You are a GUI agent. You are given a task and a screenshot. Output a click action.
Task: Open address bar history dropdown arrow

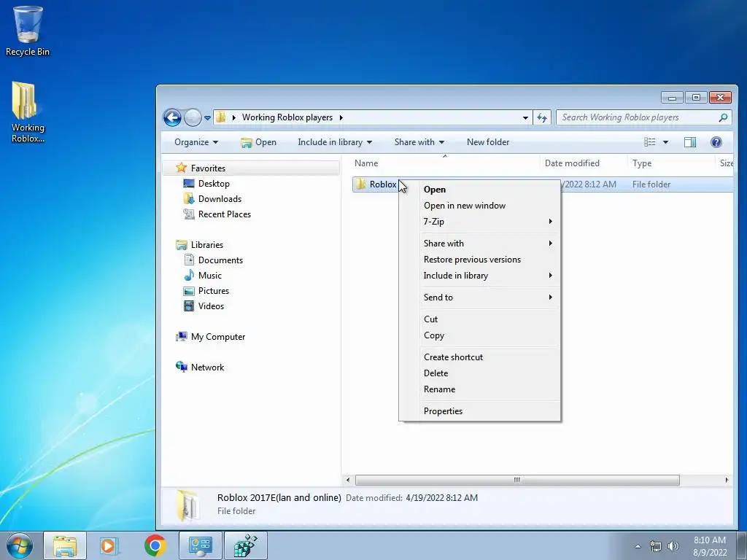click(525, 117)
